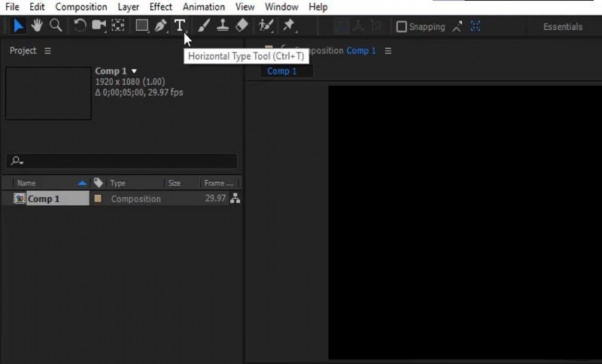This screenshot has width=602, height=364.
Task: Sort by the Size column header
Action: [x=174, y=184]
